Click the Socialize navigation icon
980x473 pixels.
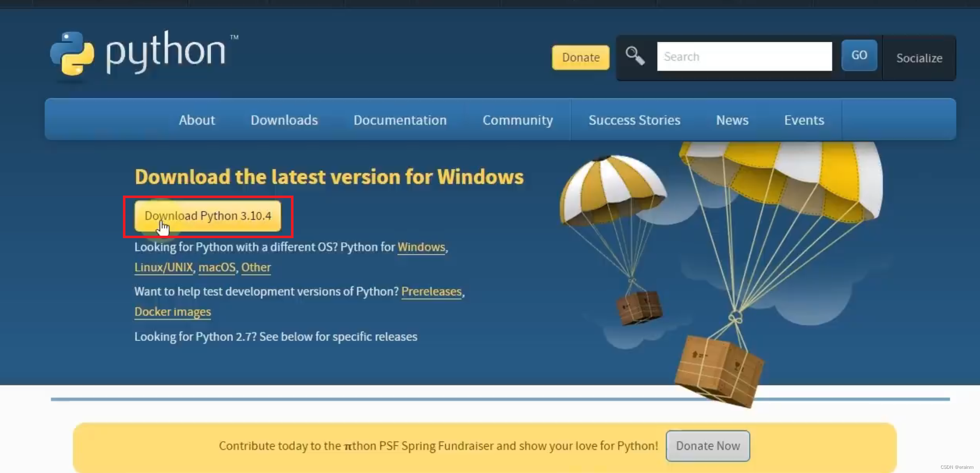pos(919,58)
